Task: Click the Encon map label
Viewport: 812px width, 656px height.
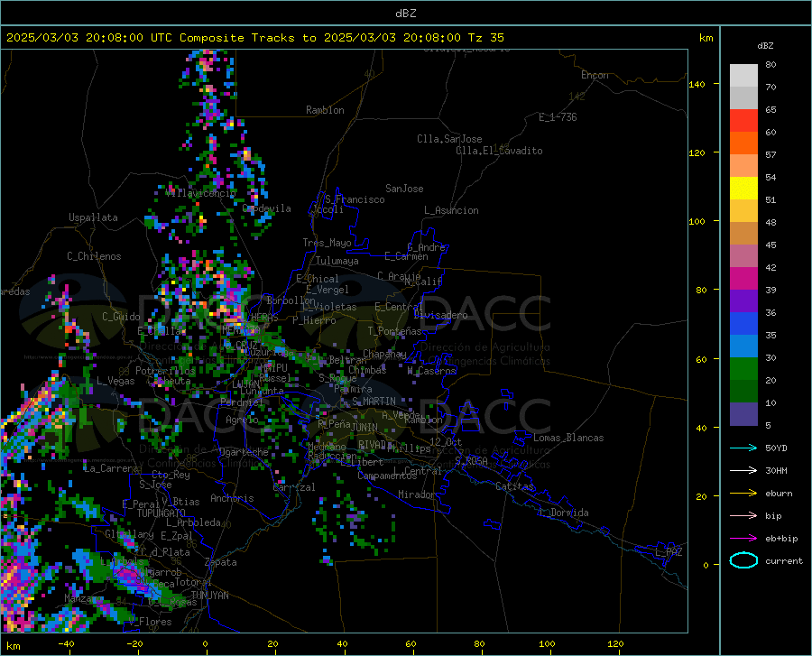Action: (x=595, y=75)
